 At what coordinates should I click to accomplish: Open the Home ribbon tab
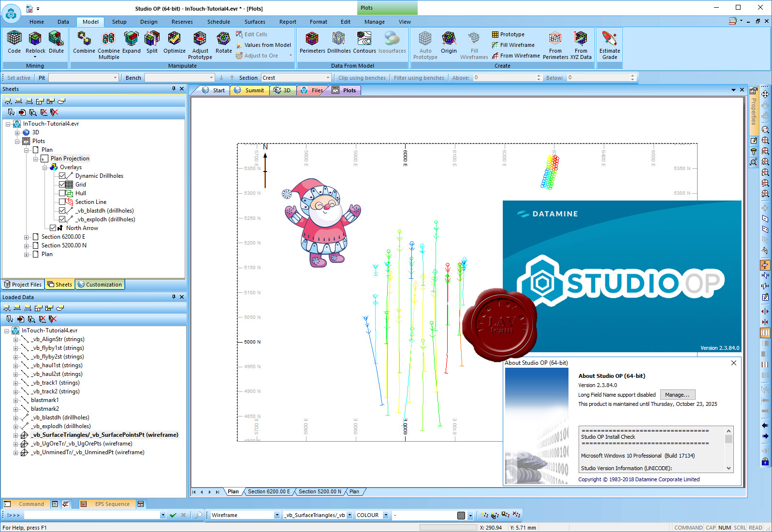point(37,22)
